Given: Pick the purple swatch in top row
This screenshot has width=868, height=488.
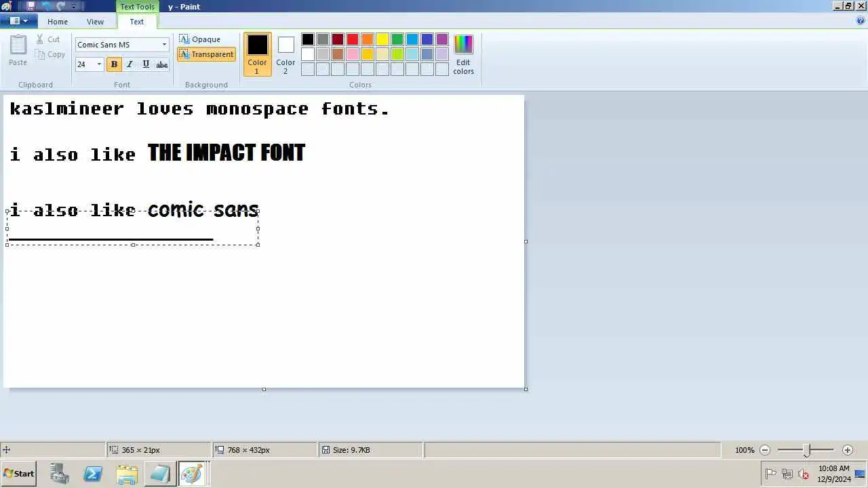Looking at the screenshot, I should click(x=442, y=39).
